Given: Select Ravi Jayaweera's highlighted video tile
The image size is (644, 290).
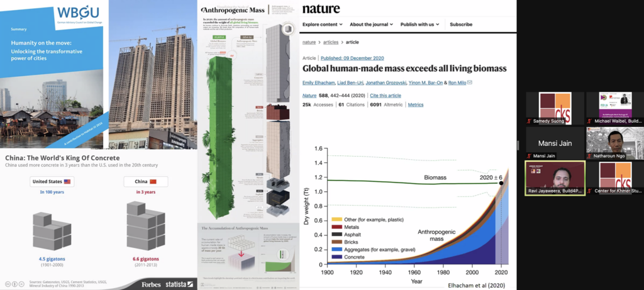Looking at the screenshot, I should pyautogui.click(x=555, y=178).
